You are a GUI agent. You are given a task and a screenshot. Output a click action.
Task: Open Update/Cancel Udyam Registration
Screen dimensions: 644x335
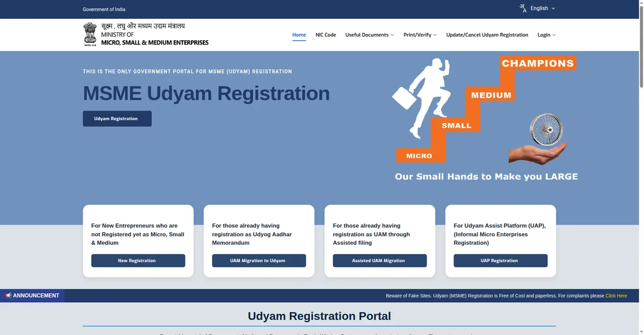(x=487, y=35)
